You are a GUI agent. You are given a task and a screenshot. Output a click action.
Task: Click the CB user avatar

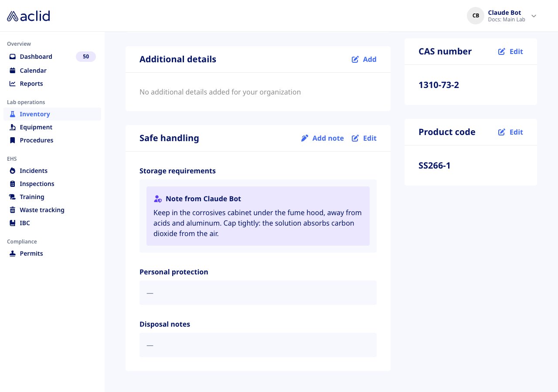click(x=476, y=16)
